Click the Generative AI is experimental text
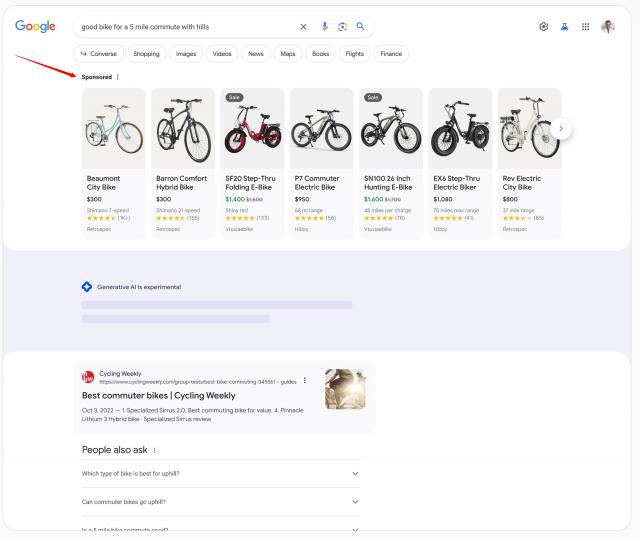The height and width of the screenshot is (537, 640). tap(139, 287)
